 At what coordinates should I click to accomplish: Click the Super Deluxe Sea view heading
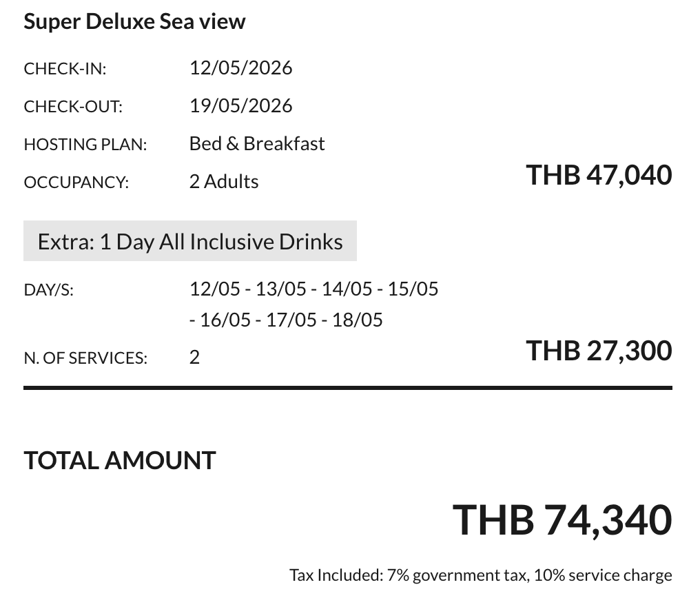(134, 21)
